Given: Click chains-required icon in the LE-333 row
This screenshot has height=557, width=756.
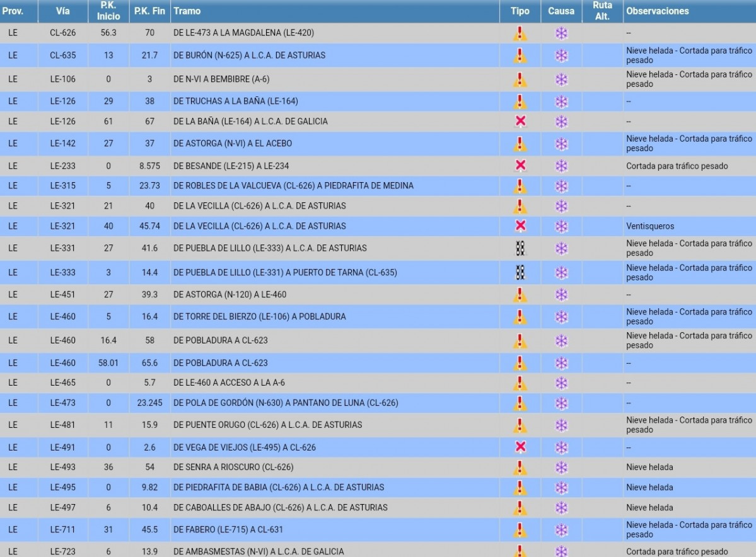Looking at the screenshot, I should click(520, 272).
